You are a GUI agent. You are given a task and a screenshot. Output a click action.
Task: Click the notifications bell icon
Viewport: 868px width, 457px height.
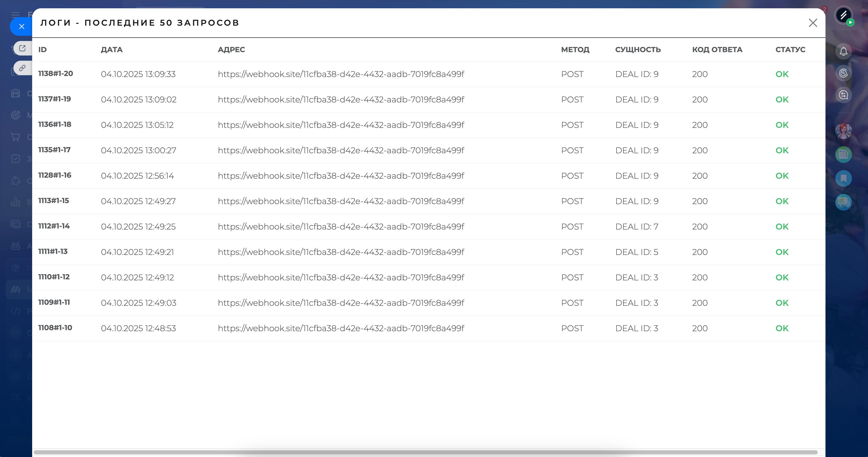(x=843, y=52)
